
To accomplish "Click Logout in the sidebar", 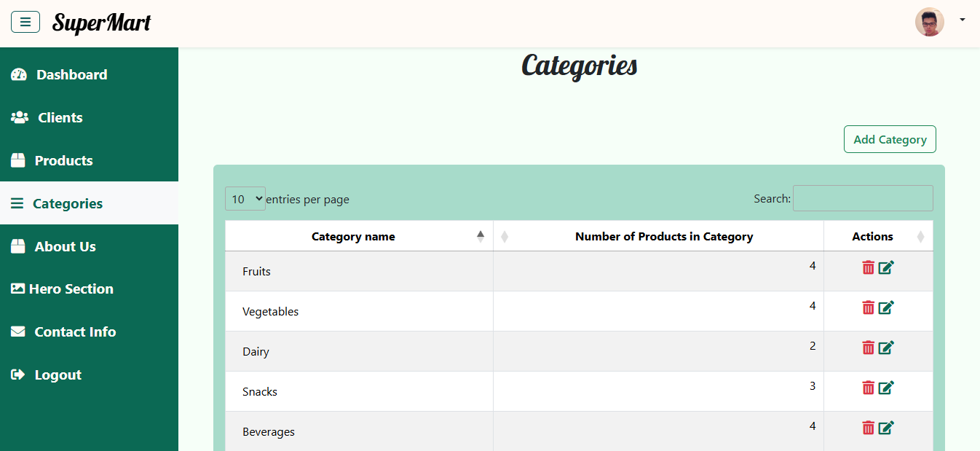I will tap(58, 375).
